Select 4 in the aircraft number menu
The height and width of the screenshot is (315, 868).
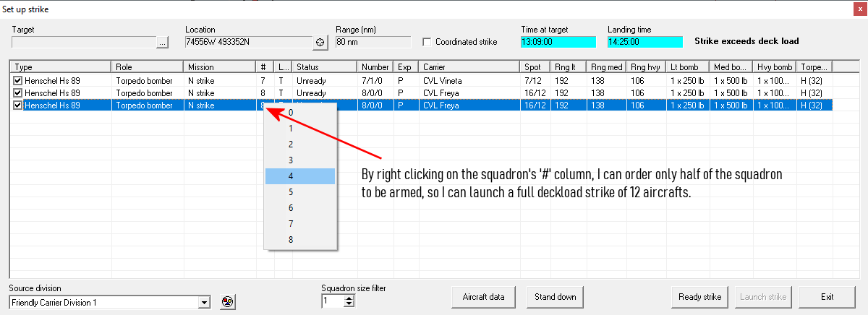(x=299, y=176)
